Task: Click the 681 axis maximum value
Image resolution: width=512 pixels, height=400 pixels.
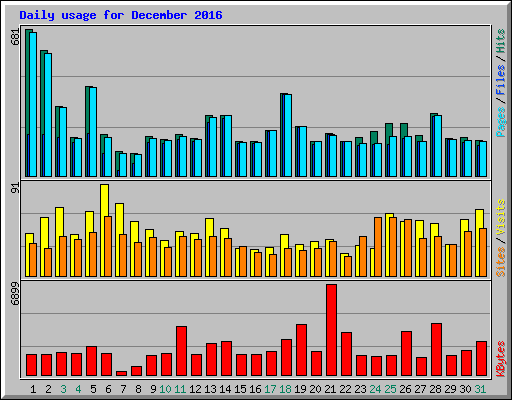Action: (15, 37)
